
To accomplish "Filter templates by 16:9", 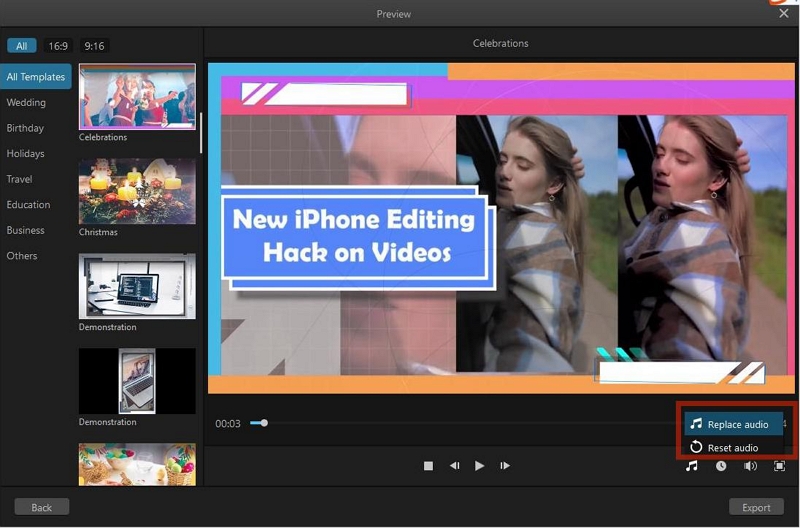I will pyautogui.click(x=58, y=46).
